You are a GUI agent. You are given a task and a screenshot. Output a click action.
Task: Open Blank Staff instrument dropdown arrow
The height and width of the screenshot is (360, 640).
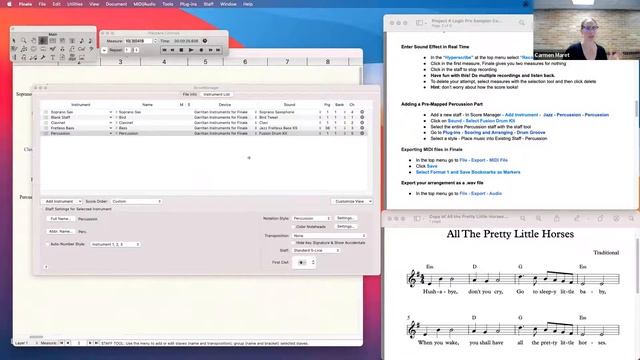click(x=111, y=117)
